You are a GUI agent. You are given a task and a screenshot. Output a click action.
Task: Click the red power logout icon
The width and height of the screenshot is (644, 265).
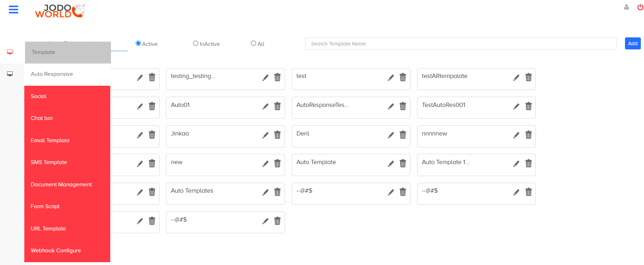640,7
